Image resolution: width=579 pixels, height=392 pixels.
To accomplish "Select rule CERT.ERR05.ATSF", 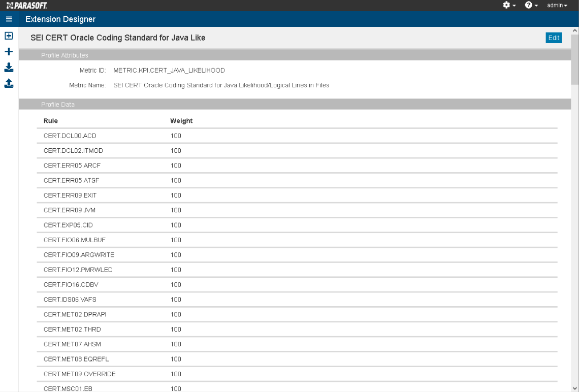I will coord(71,180).
